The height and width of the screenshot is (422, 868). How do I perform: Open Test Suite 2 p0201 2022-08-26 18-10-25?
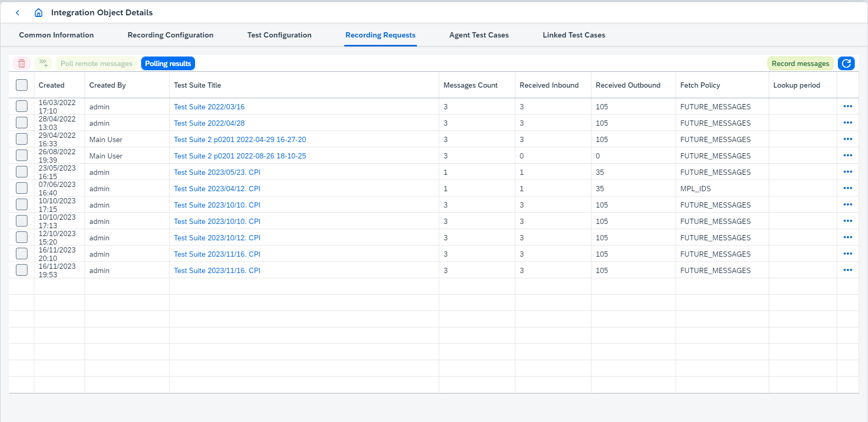(x=240, y=156)
